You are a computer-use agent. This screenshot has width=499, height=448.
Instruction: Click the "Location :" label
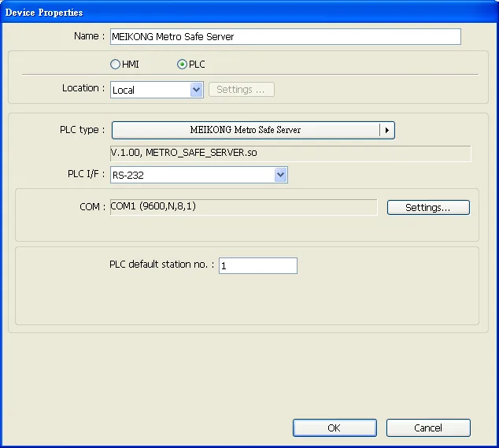point(83,88)
